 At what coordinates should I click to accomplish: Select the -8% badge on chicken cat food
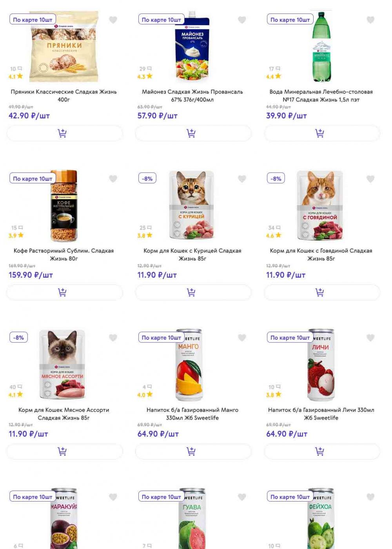tap(147, 178)
